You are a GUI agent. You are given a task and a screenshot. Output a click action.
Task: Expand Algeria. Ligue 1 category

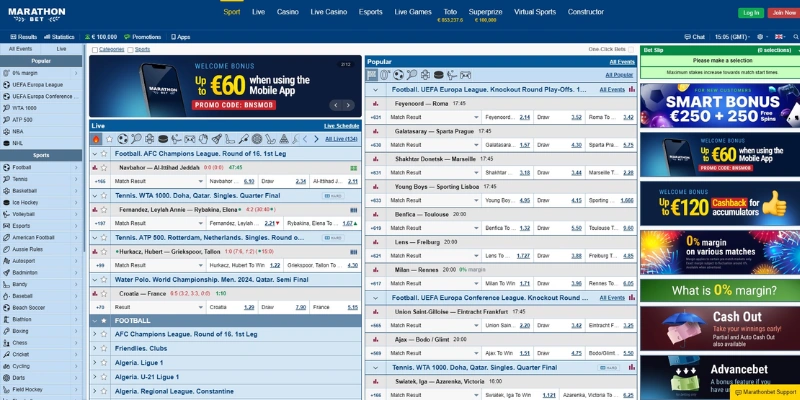pyautogui.click(x=94, y=363)
